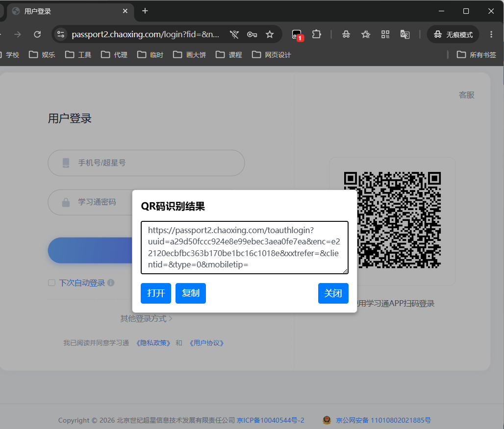Click the QR code grid extension icon
The height and width of the screenshot is (429, 504).
[x=385, y=34]
